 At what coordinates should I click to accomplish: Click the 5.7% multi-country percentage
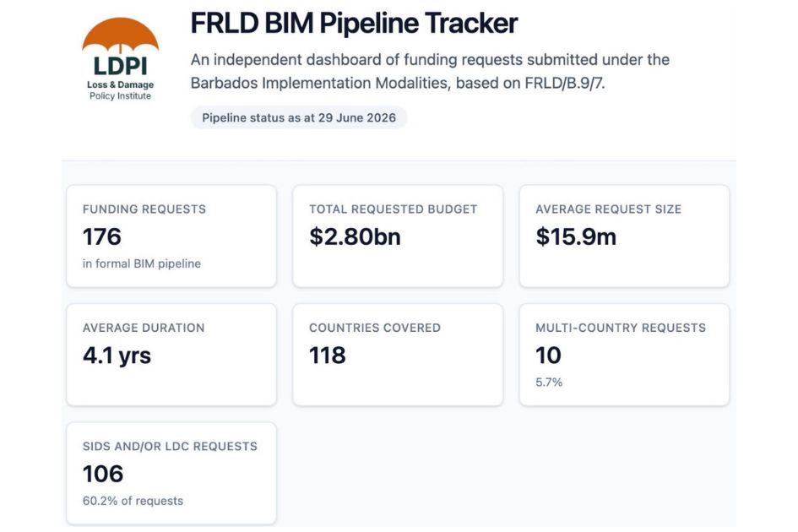(549, 383)
